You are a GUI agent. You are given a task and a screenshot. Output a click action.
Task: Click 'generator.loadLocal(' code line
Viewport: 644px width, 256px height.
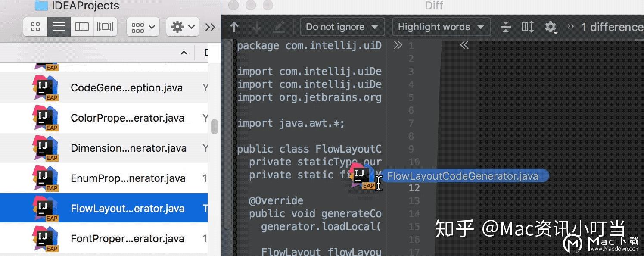(x=321, y=227)
